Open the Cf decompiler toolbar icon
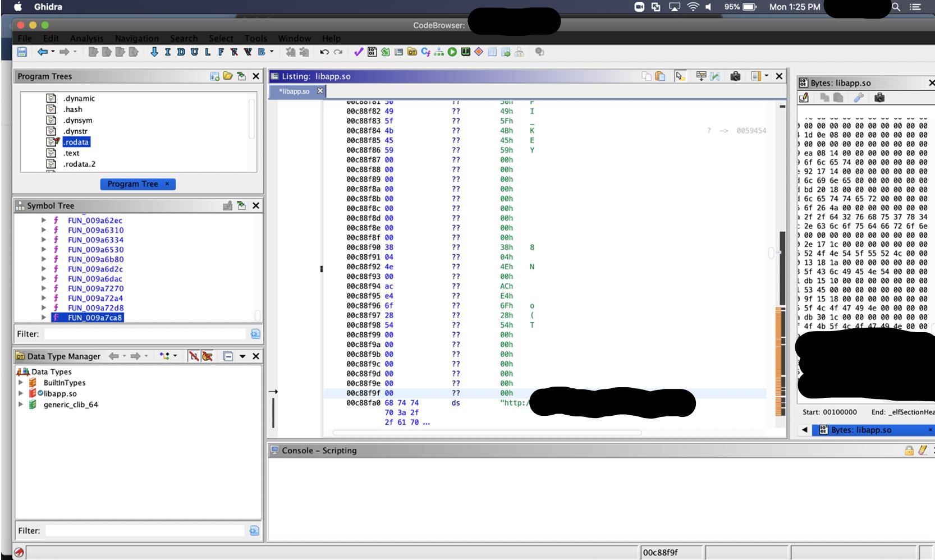The height and width of the screenshot is (560, 935). (x=425, y=52)
